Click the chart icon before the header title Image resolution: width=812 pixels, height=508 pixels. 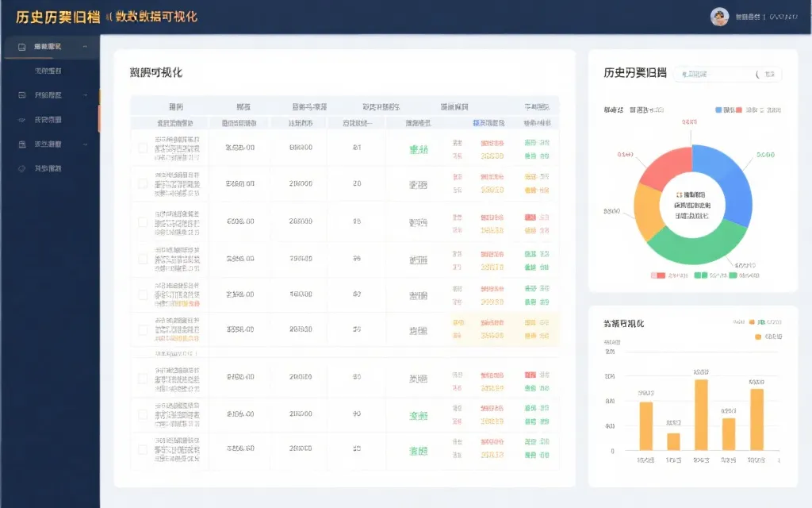tap(109, 16)
